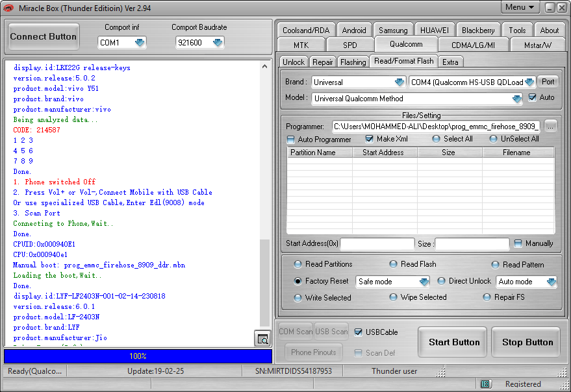Image resolution: width=571 pixels, height=392 pixels.
Task: Open the Extra sub-tab
Action: pos(450,62)
